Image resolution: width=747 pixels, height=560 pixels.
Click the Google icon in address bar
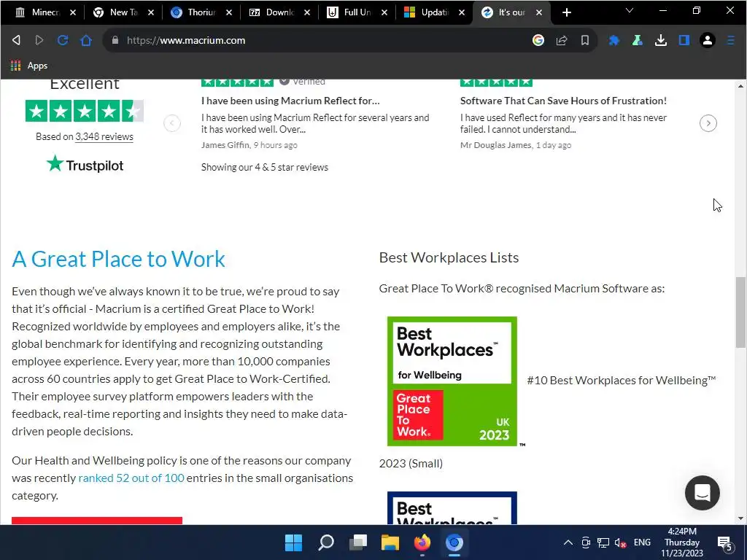[538, 41]
